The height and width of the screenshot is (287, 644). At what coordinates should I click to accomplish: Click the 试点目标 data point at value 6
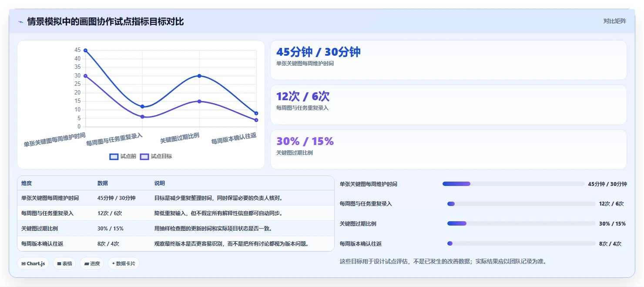(x=142, y=117)
